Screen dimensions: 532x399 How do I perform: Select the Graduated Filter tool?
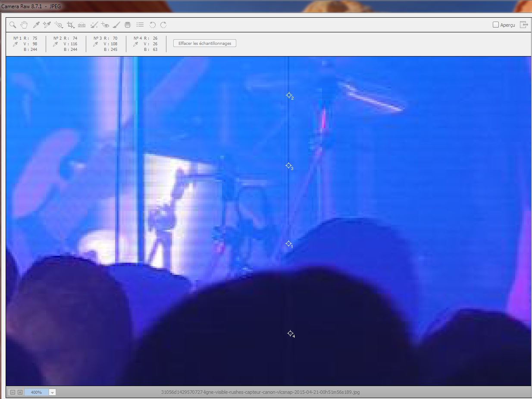coord(128,25)
